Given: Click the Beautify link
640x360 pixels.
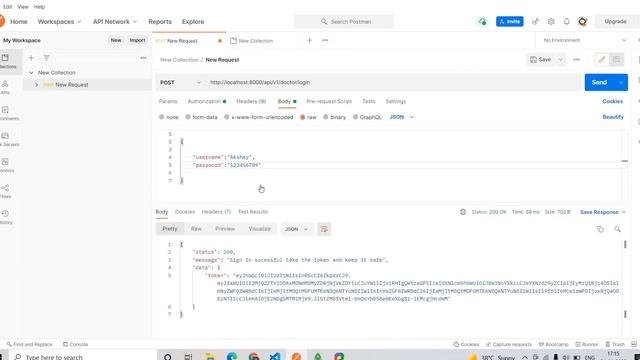Looking at the screenshot, I should click(x=613, y=117).
